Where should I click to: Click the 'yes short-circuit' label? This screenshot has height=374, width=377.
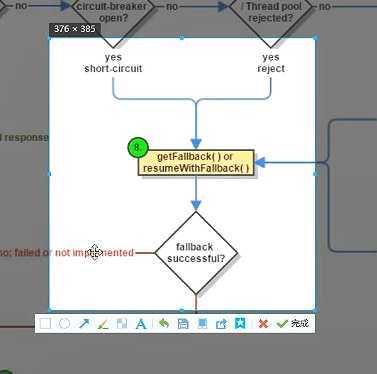113,63
